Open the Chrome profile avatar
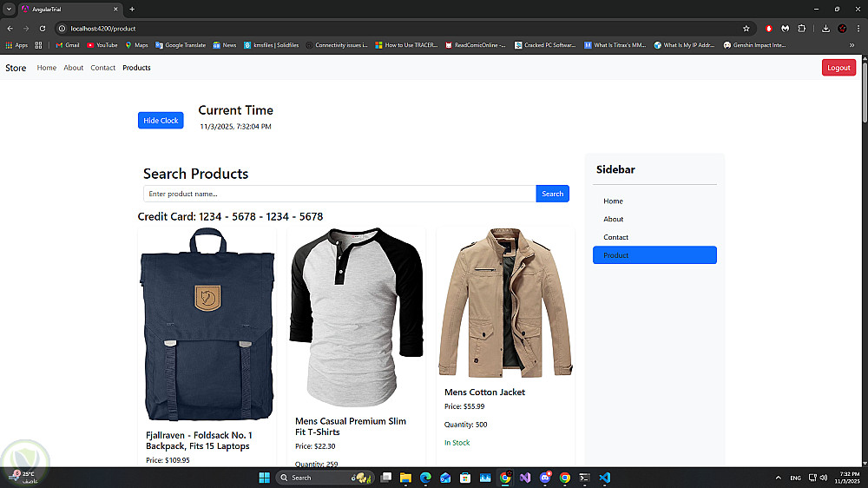Viewport: 868px width, 488px height. tap(842, 29)
